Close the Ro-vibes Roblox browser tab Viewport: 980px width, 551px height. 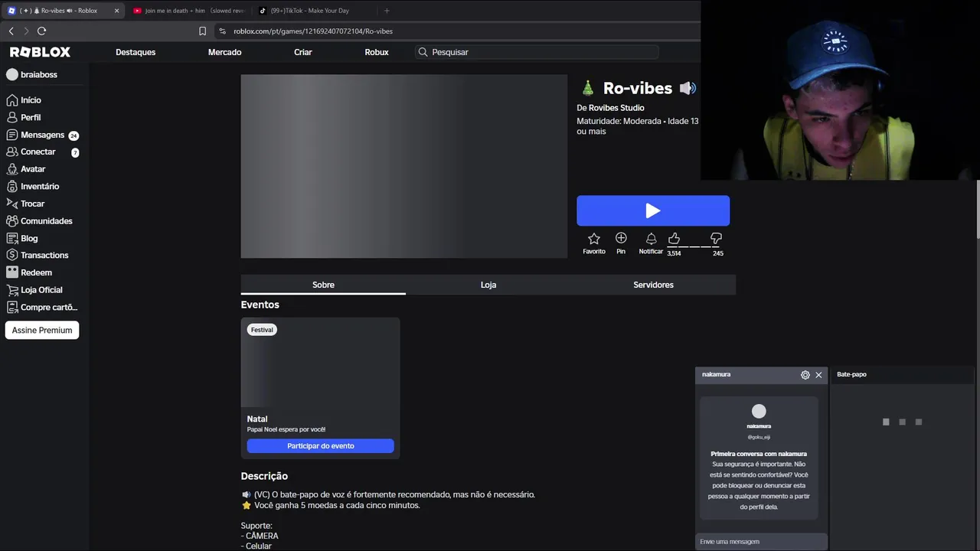[117, 11]
